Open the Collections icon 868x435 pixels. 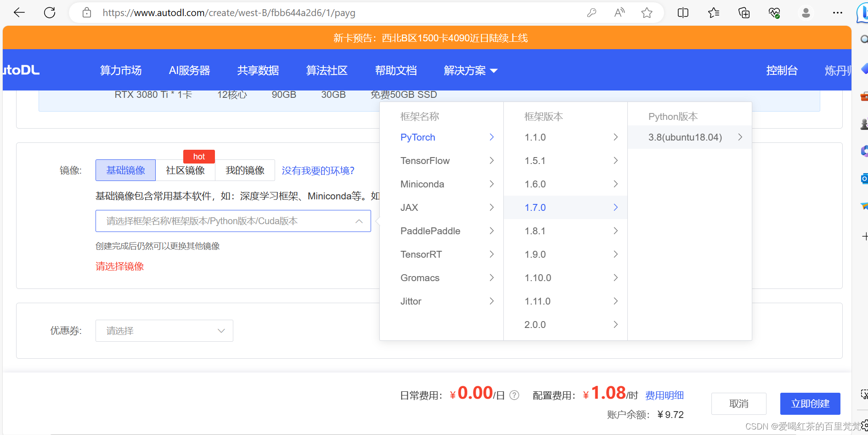[744, 13]
